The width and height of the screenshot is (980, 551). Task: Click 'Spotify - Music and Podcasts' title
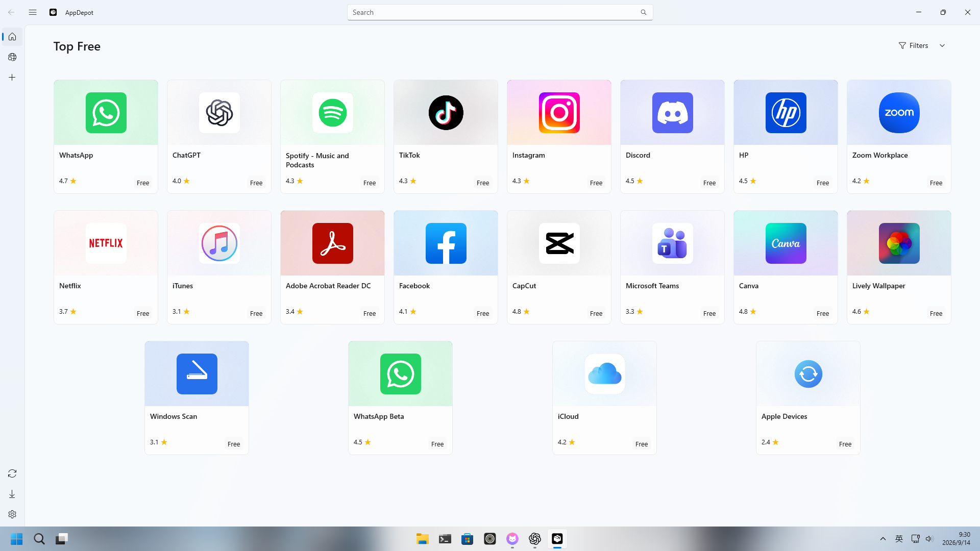(x=317, y=160)
